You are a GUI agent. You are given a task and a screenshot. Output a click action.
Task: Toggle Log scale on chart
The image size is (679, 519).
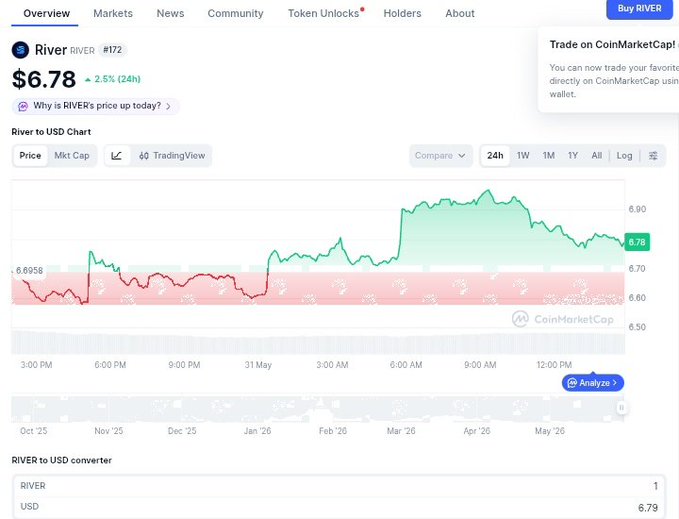click(x=624, y=155)
